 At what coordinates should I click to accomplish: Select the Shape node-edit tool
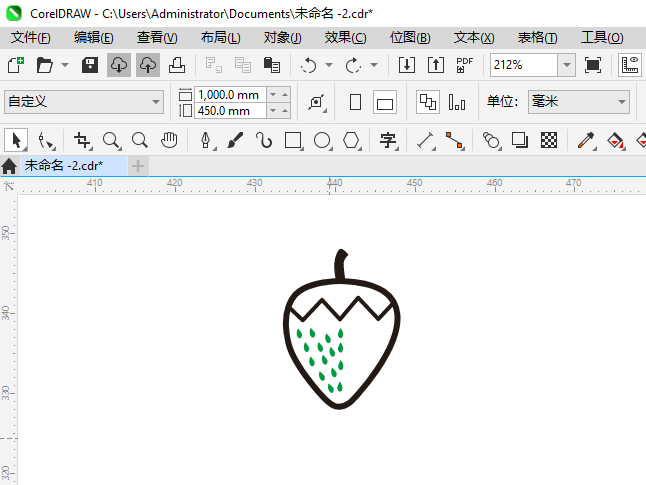point(45,141)
